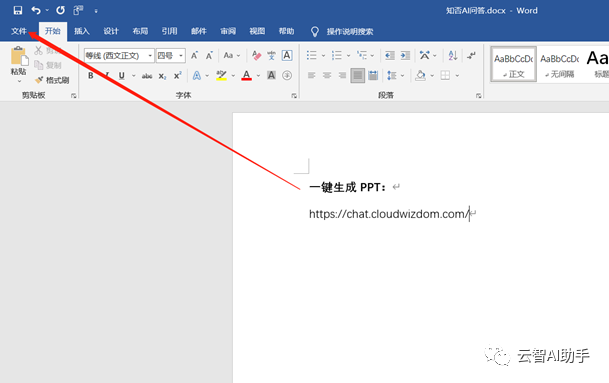The height and width of the screenshot is (383, 609).
Task: Select the 正文 style thumbnail
Action: click(513, 64)
